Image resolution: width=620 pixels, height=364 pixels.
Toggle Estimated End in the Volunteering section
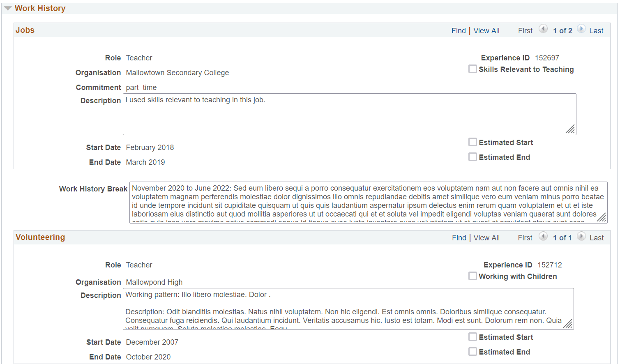tap(472, 351)
